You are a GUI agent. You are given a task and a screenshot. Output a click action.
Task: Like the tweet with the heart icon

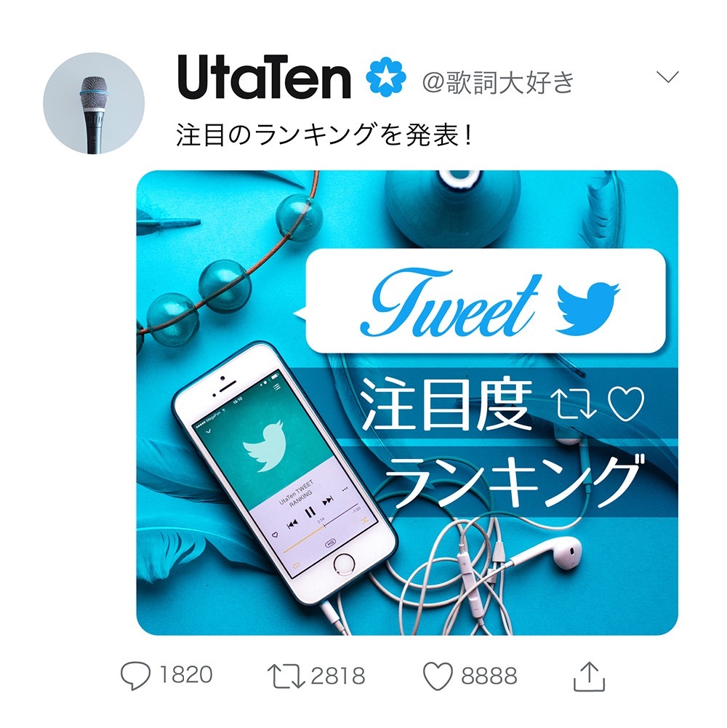tap(438, 676)
